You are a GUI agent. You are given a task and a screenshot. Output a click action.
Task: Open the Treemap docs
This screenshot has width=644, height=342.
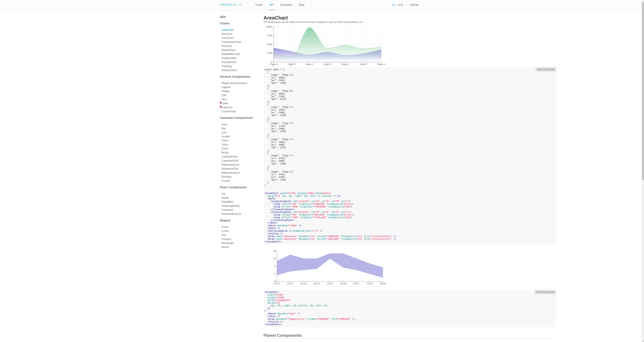[x=227, y=66]
